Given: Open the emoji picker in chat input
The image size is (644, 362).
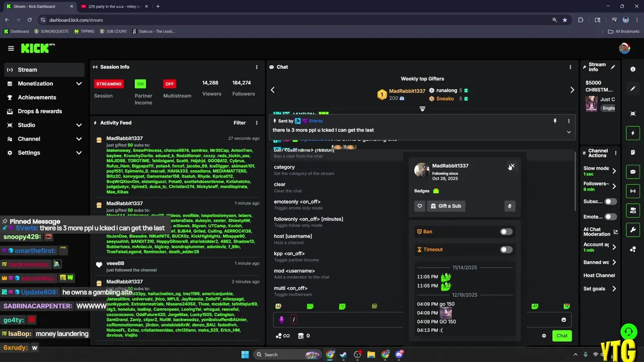Looking at the screenshot, I should pyautogui.click(x=563, y=320).
